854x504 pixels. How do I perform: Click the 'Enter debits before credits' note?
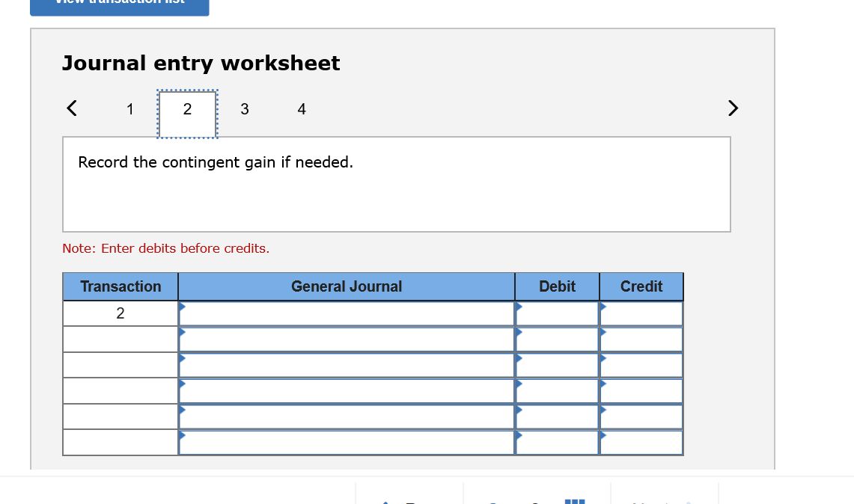[x=165, y=249]
